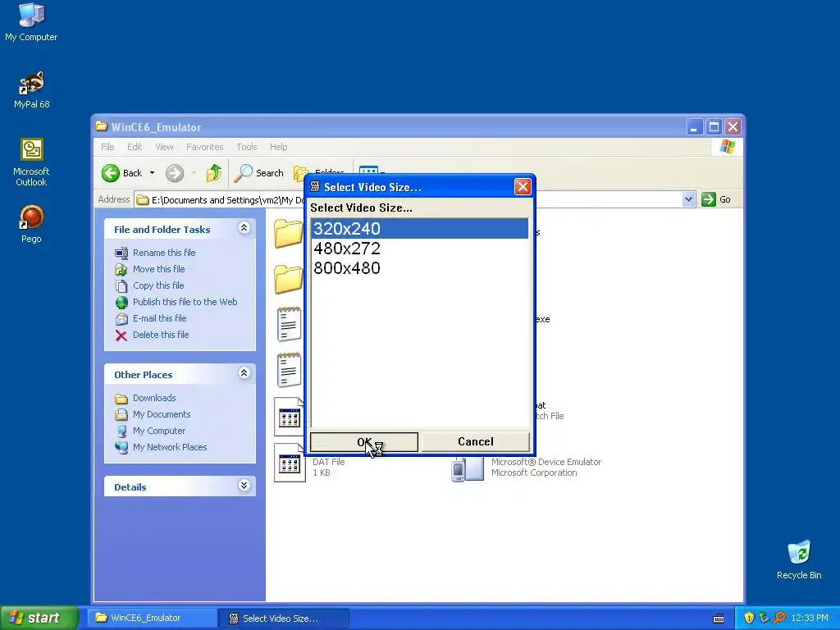Go to Downloads in Other Places
The width and height of the screenshot is (840, 630).
tap(154, 398)
